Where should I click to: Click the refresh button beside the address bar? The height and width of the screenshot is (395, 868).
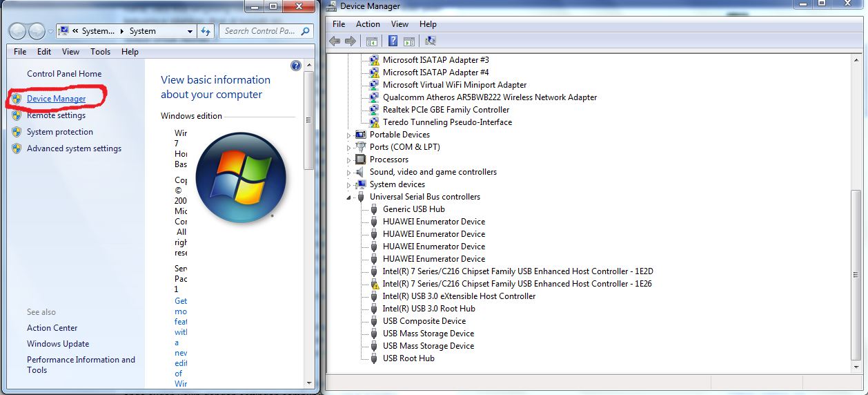(206, 31)
